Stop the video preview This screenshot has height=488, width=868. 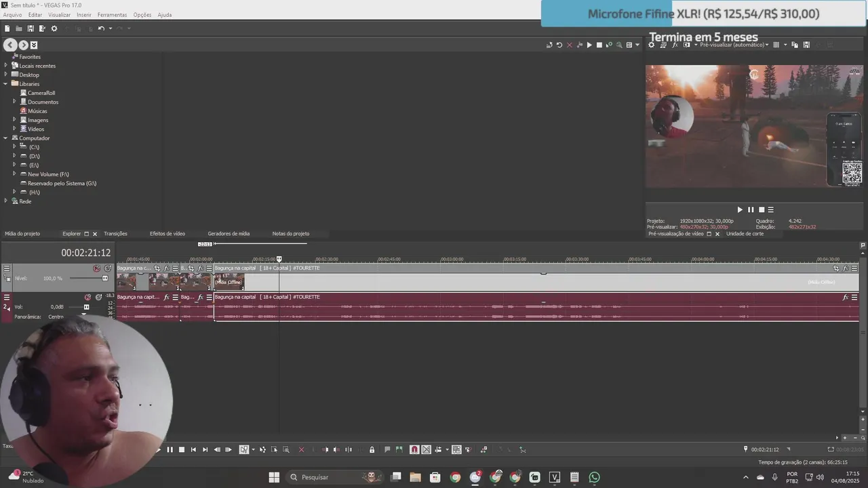tap(762, 210)
